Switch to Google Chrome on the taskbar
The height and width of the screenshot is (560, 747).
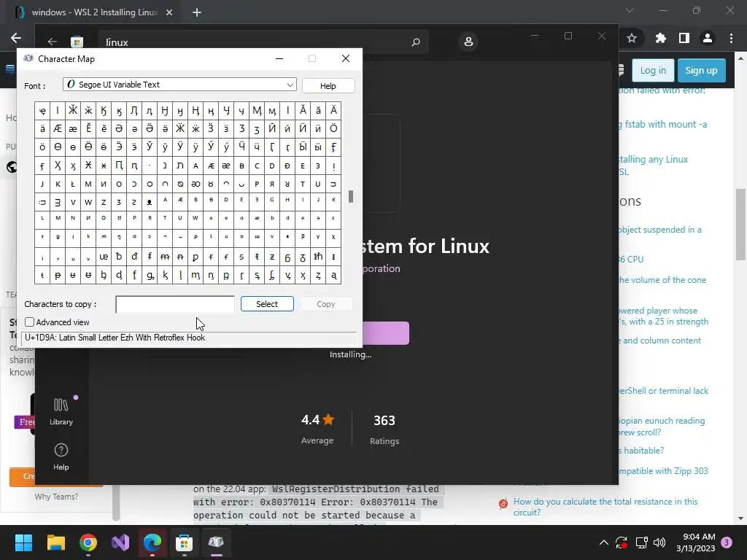[88, 542]
